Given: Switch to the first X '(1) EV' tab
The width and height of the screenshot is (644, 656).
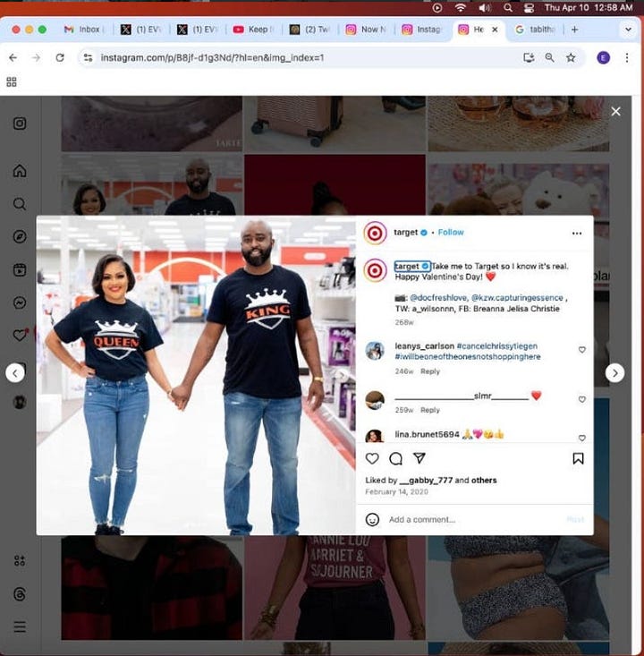Looking at the screenshot, I should pyautogui.click(x=140, y=30).
